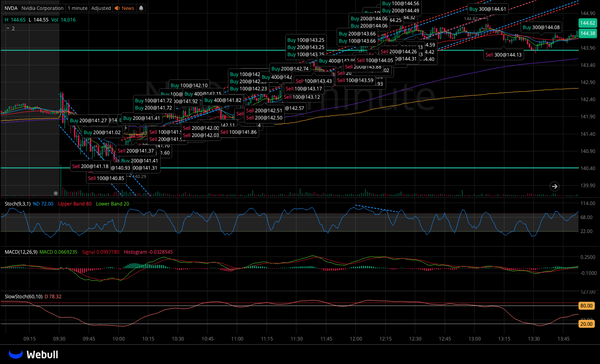The height and width of the screenshot is (364, 600).
Task: Click the 140.40 price axis label
Action: coord(588,168)
